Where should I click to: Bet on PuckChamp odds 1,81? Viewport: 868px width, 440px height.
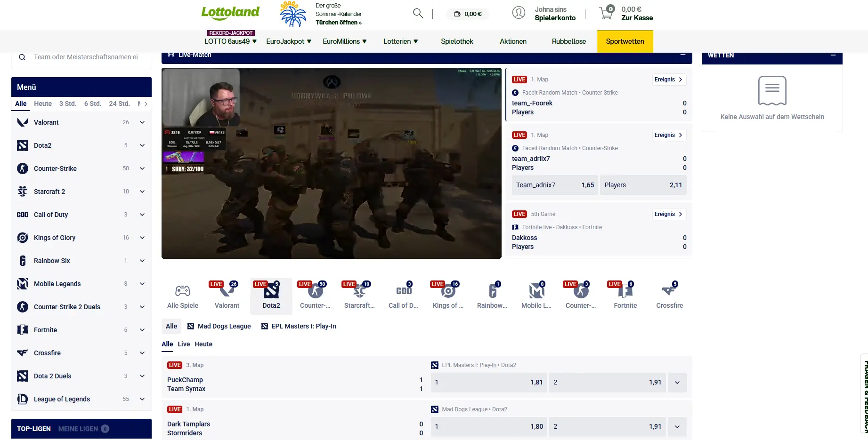(x=488, y=383)
